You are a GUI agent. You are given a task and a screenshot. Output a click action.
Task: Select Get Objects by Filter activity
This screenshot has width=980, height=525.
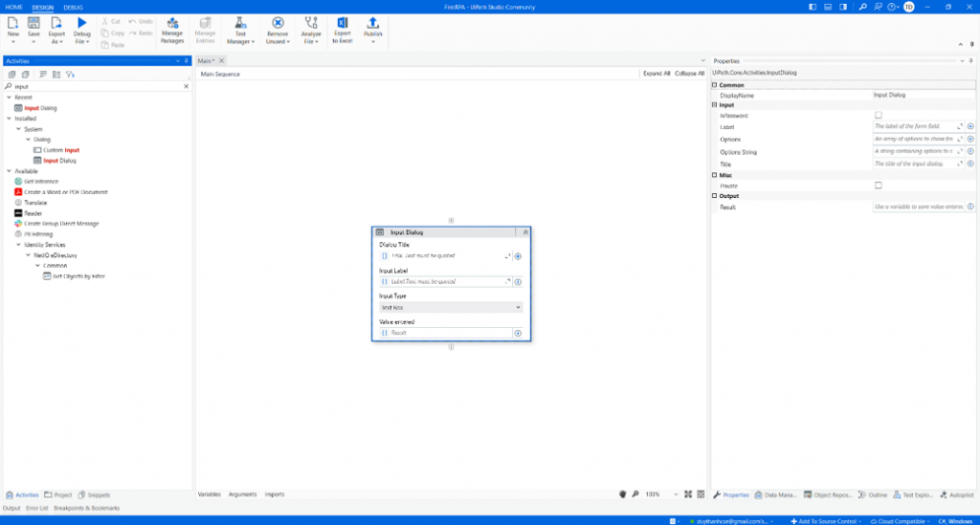tap(74, 276)
